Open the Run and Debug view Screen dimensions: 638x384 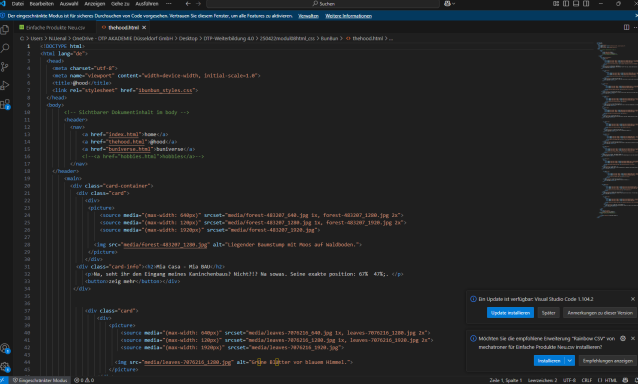[5, 85]
